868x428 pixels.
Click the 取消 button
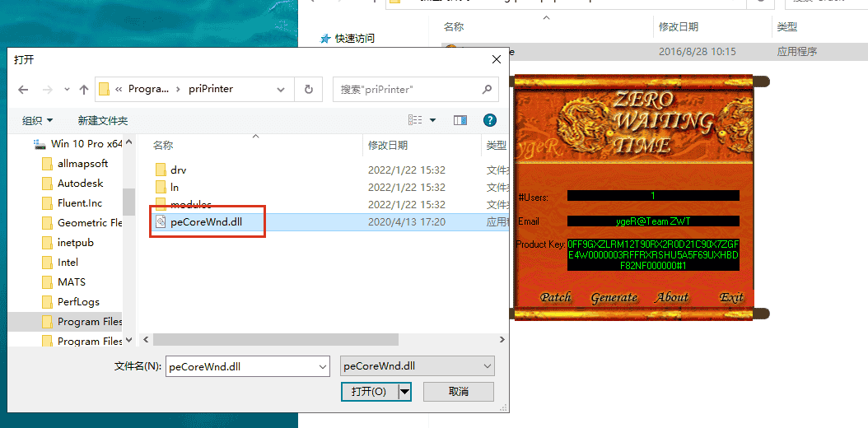[x=459, y=392]
